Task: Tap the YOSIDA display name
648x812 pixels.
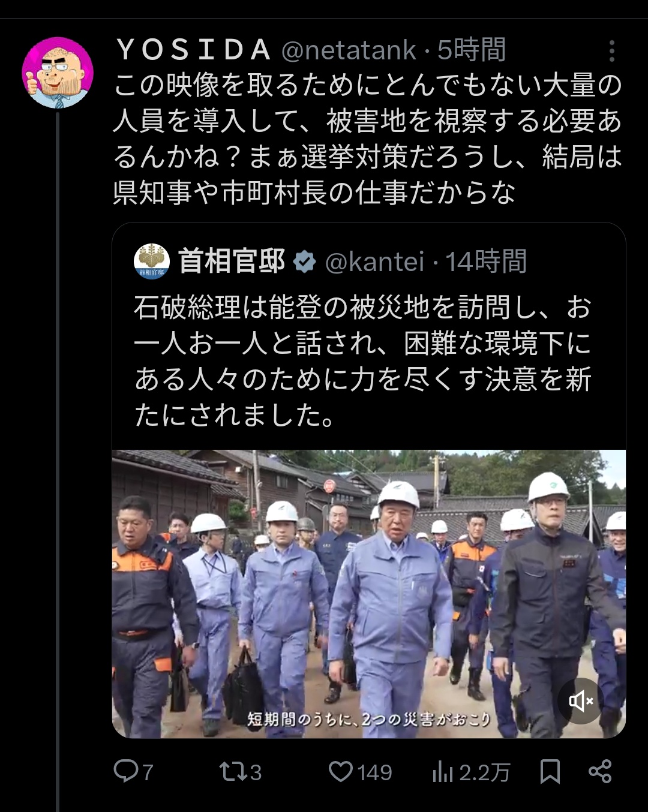Action: click(193, 50)
